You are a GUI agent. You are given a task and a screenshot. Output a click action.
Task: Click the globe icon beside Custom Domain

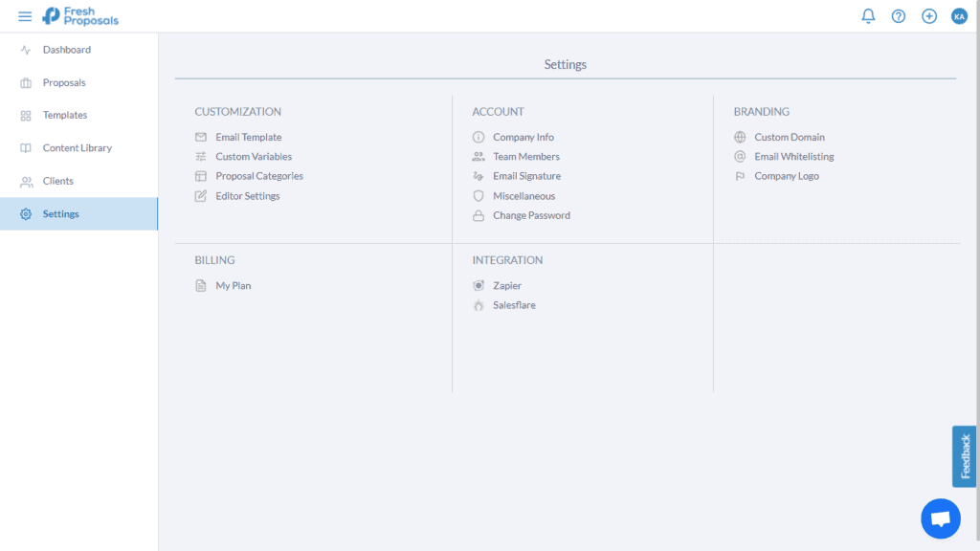pos(740,137)
